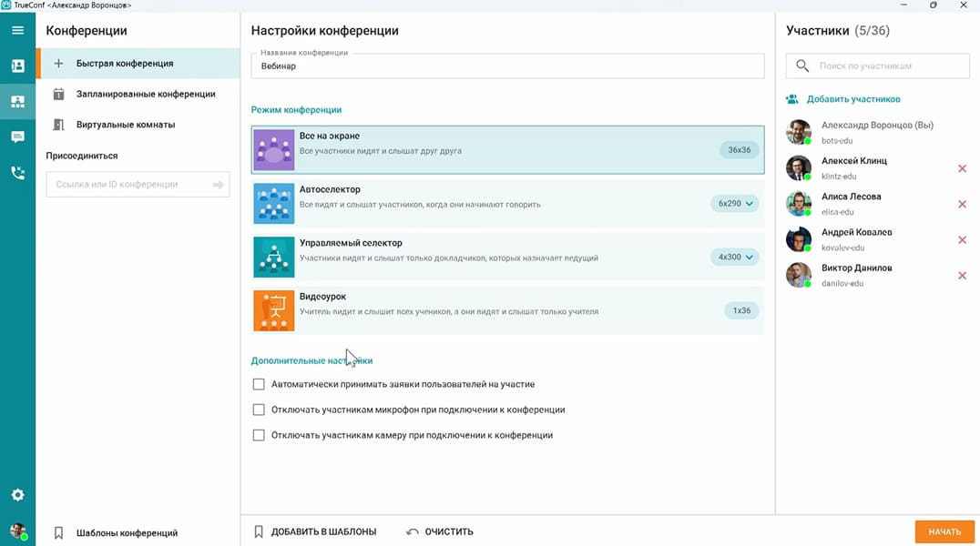Click the join conference arrow icon

(219, 185)
